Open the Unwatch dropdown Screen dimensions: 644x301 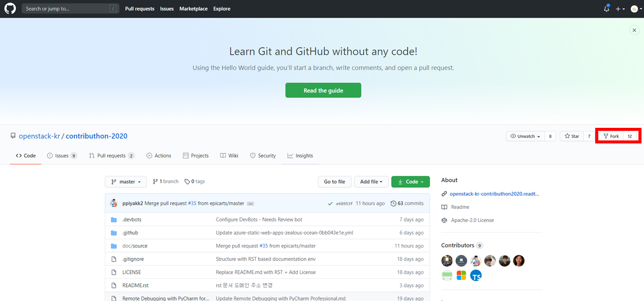coord(525,136)
